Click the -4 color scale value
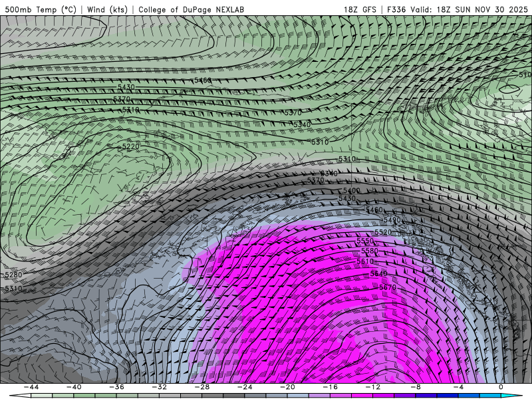Viewport: 532px width, 399px height. [x=458, y=387]
